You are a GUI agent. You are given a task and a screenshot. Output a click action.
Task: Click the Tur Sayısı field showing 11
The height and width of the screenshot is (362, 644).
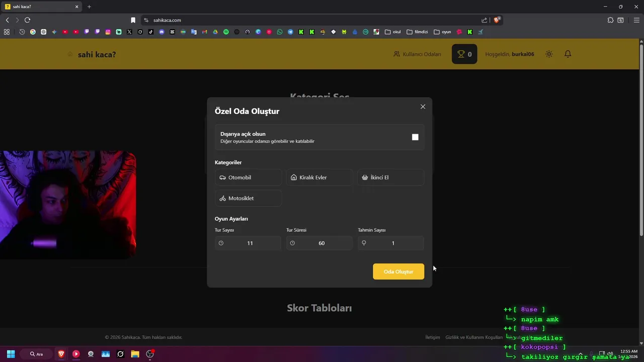point(248,243)
